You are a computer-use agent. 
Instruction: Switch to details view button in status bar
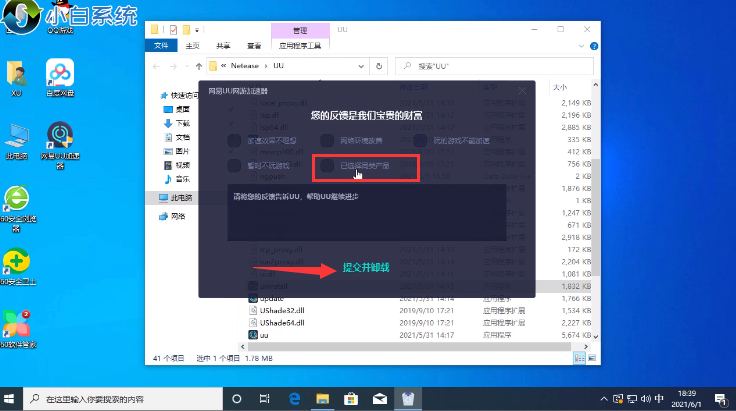(579, 358)
